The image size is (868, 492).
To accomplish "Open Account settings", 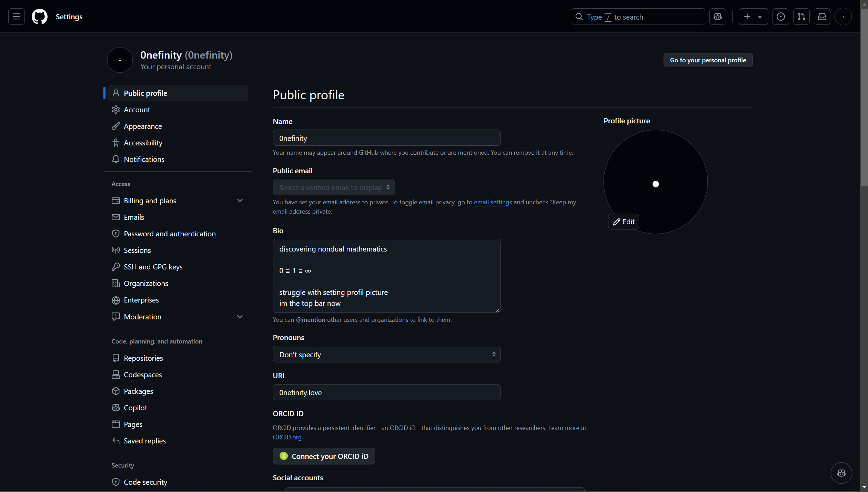I will click(x=178, y=110).
